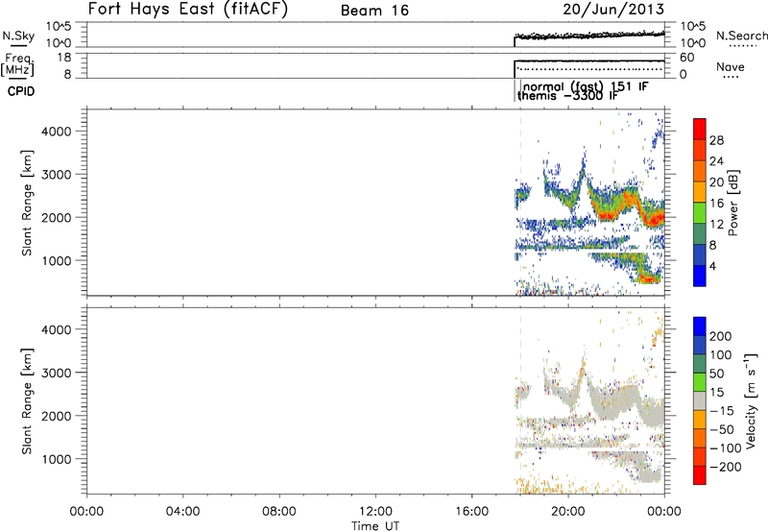
Task: Click the blue bottom of Power color bar
Action: click(700, 276)
